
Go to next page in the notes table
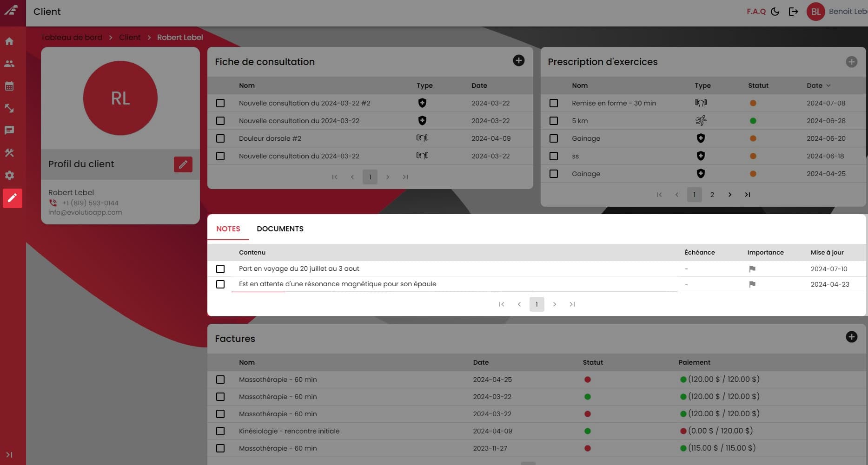click(x=555, y=304)
